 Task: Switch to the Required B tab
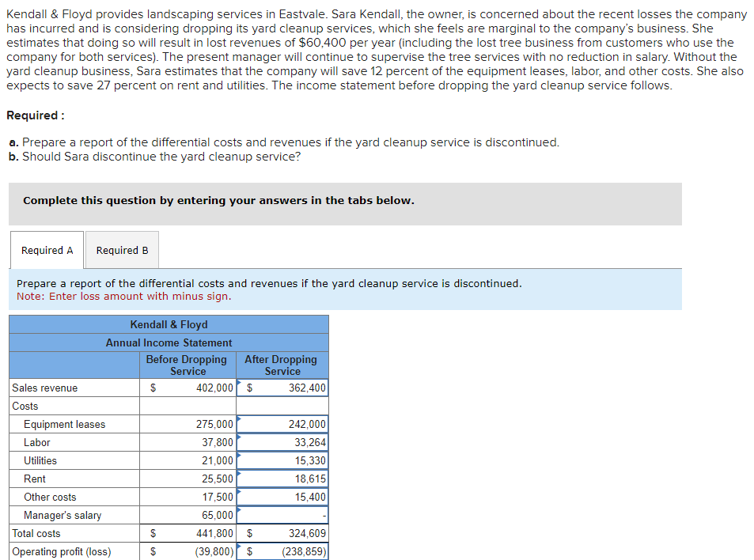click(122, 250)
